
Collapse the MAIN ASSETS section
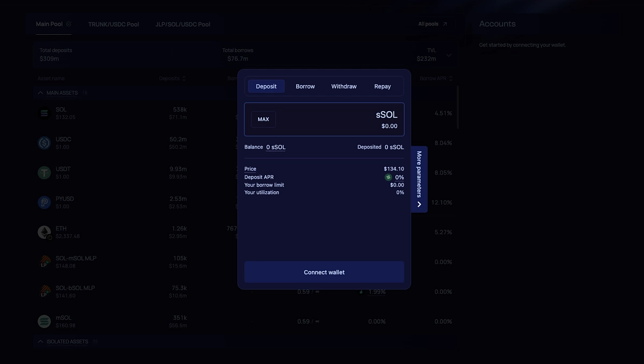pyautogui.click(x=40, y=92)
